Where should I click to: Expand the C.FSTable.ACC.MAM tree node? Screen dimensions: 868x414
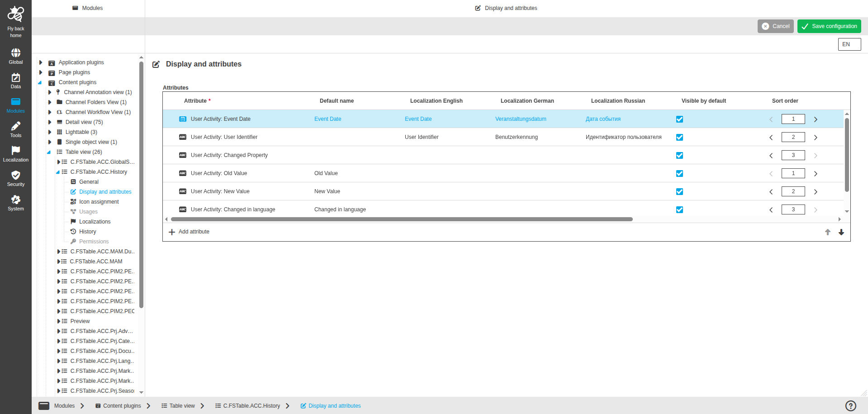(58, 261)
